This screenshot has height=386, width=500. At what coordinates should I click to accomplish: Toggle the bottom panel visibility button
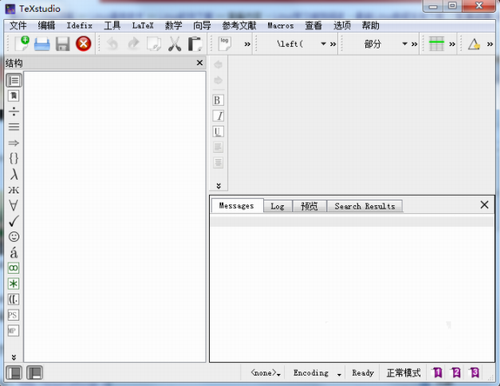click(x=35, y=373)
